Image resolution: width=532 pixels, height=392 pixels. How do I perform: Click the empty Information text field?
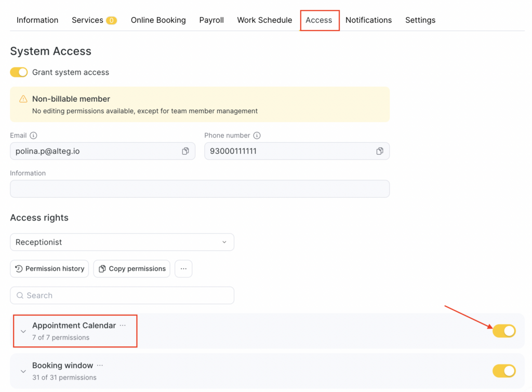199,189
